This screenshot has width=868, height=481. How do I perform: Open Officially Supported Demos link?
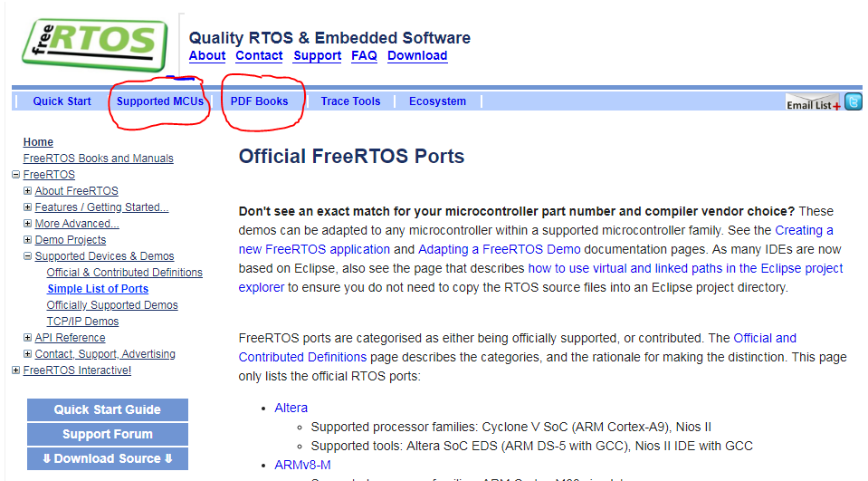pos(112,304)
